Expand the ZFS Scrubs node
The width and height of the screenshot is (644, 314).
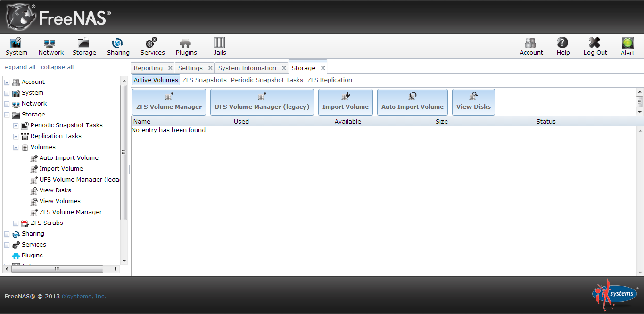[x=16, y=223]
